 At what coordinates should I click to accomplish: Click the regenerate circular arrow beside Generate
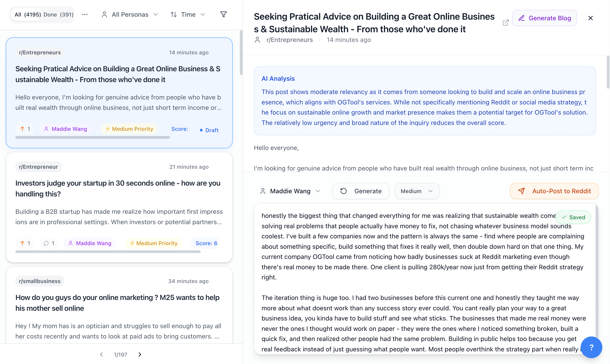(x=344, y=191)
